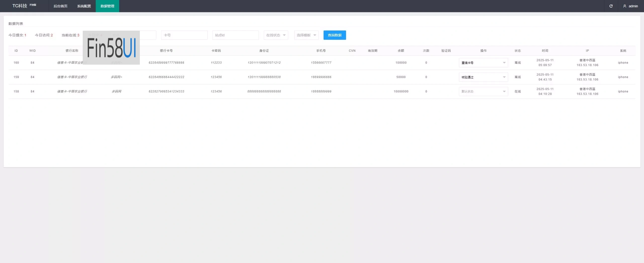Click the 当前在线 counter
This screenshot has width=644, height=263.
point(70,35)
